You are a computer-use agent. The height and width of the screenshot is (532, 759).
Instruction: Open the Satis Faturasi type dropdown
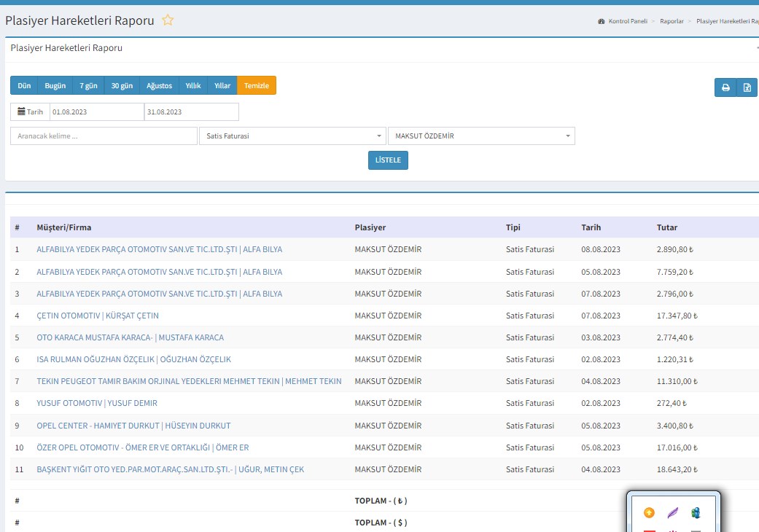[292, 136]
